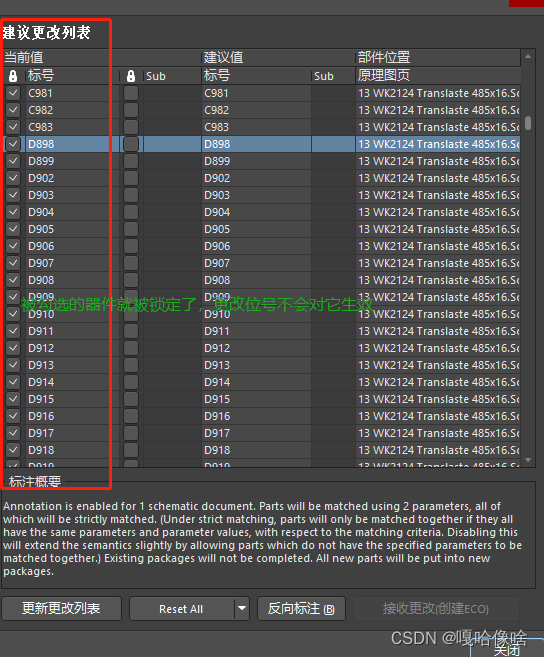This screenshot has width=544, height=657.
Task: Click schematic page cell in D905 row
Action: [x=438, y=229]
